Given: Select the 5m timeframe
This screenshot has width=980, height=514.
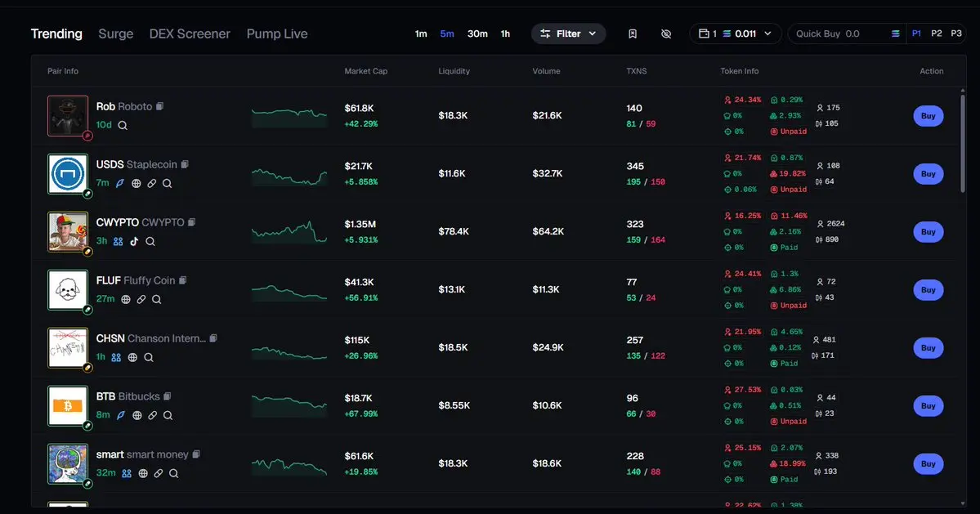Looking at the screenshot, I should [447, 34].
